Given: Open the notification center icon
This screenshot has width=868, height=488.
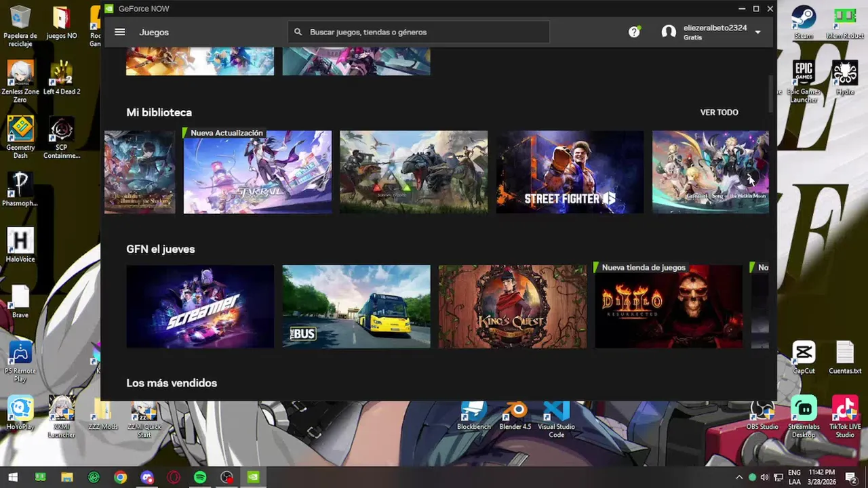Looking at the screenshot, I should click(851, 477).
